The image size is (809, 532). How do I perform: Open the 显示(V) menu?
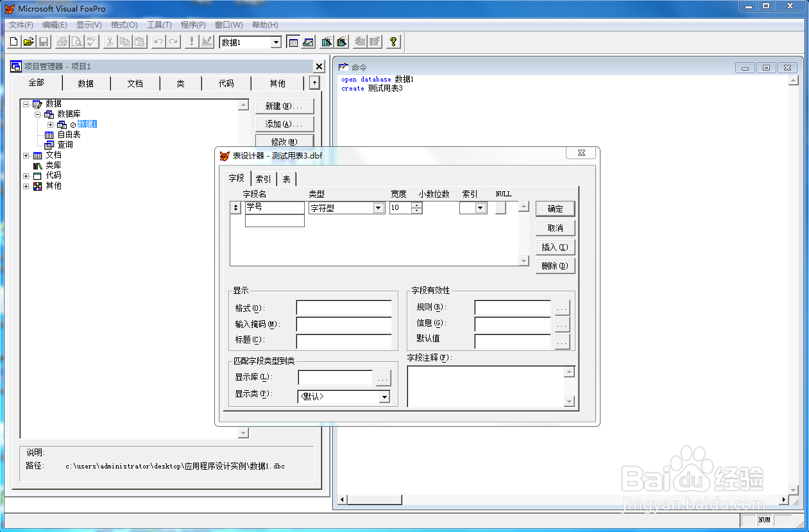coord(89,25)
